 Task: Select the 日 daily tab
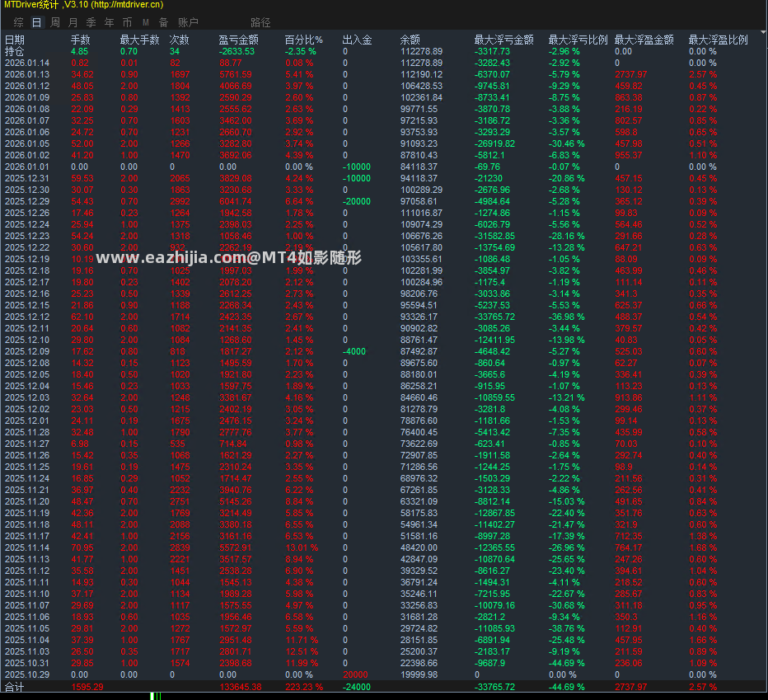[x=37, y=22]
